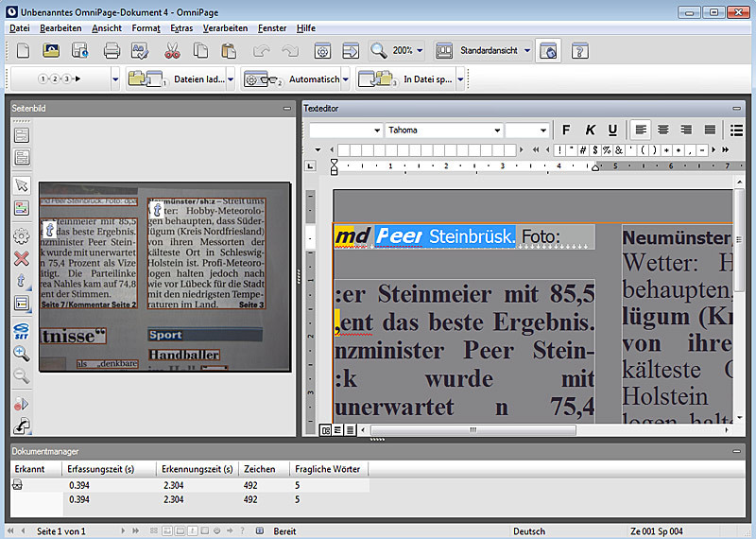Expand the Dateien laden dropdown arrow
The image size is (756, 539).
(x=231, y=79)
